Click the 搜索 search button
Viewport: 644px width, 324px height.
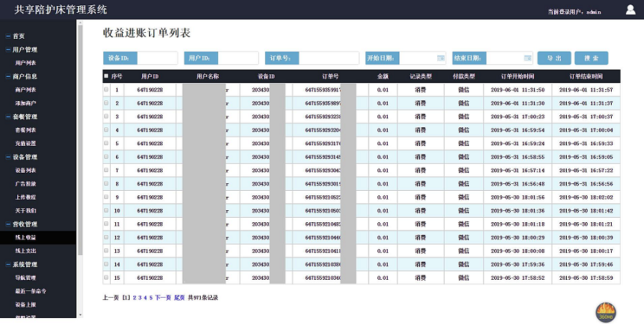[592, 58]
